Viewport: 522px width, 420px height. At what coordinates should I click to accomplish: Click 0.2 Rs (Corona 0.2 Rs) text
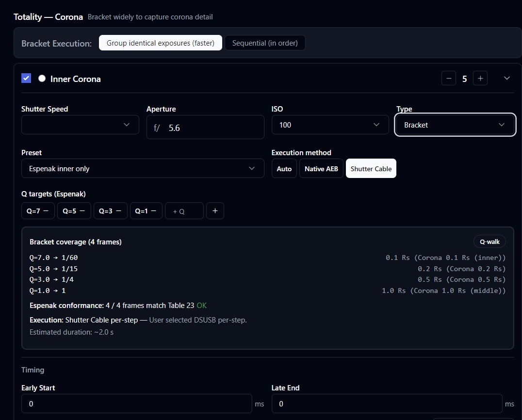click(462, 269)
